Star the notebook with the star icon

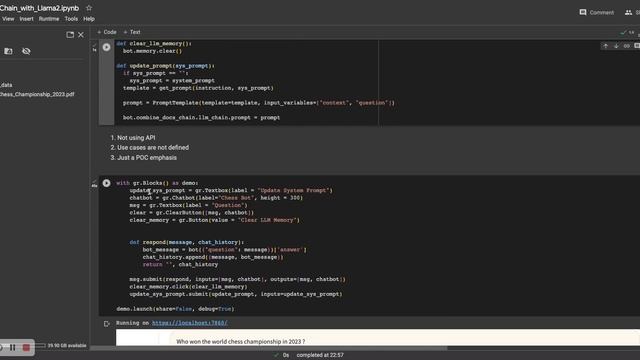coord(89,8)
